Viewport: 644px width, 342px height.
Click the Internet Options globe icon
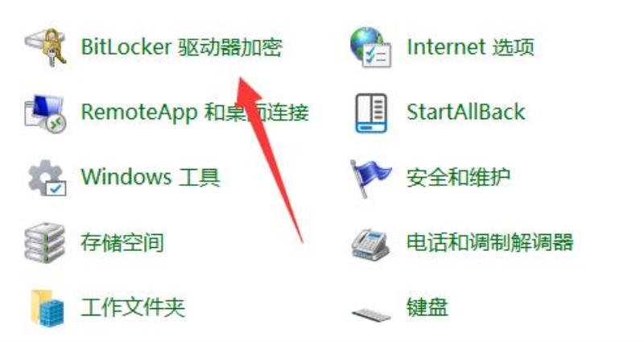(x=371, y=47)
